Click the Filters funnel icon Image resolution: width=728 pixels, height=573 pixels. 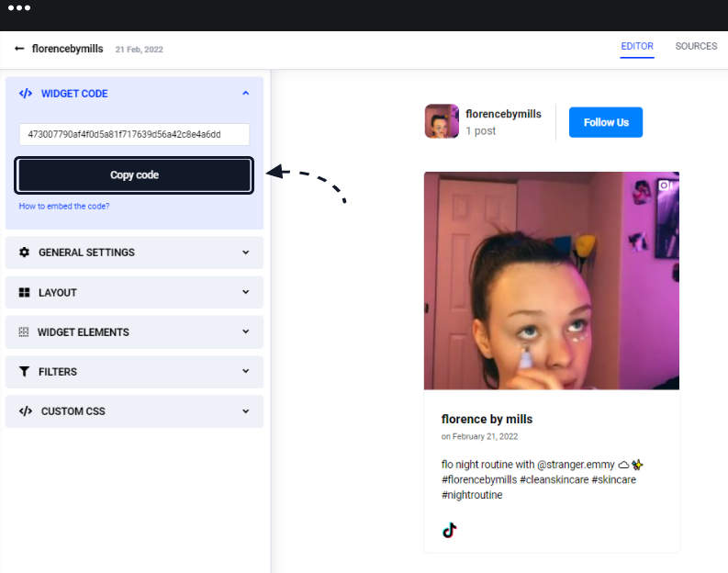(24, 372)
